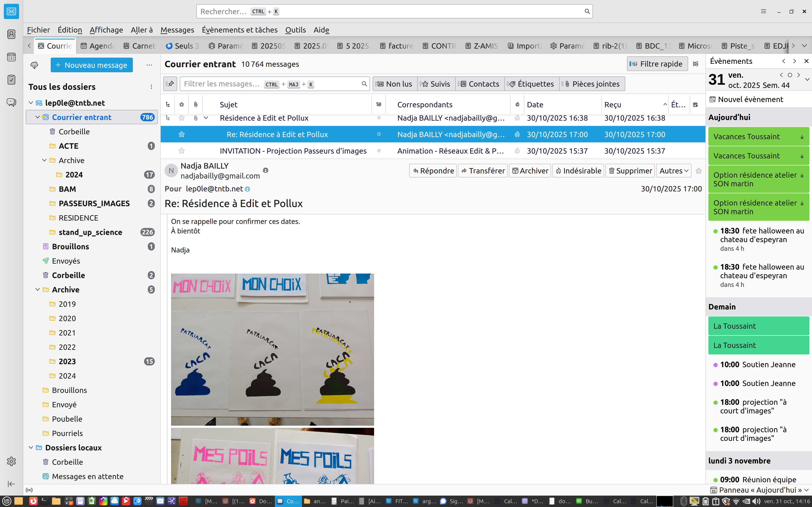Toggle the Pièces jointes quick filter
This screenshot has height=507, width=812.
pyautogui.click(x=592, y=84)
